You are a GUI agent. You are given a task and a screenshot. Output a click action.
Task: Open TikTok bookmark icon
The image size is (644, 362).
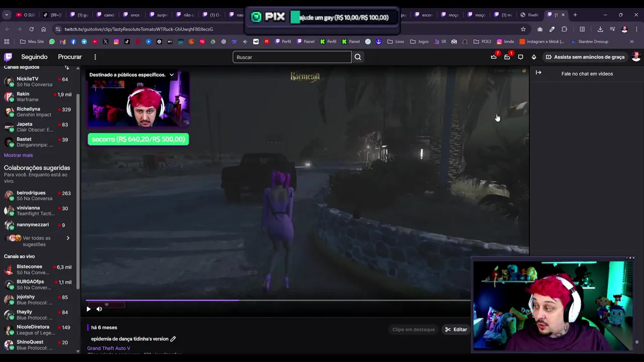click(x=127, y=42)
